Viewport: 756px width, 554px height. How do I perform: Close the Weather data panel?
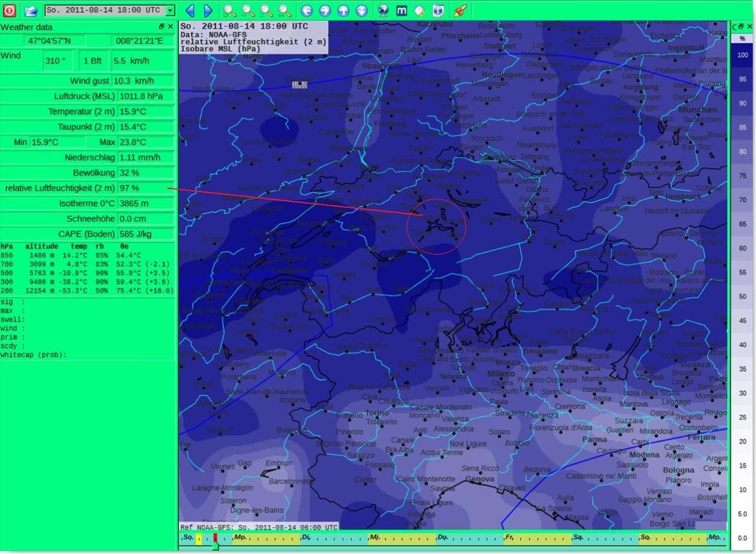click(170, 26)
